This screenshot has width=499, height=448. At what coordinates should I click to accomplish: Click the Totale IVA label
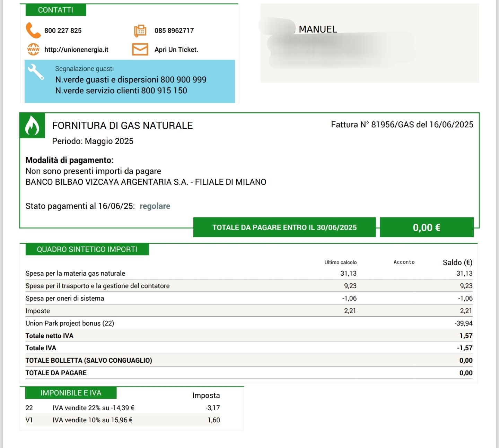point(41,348)
